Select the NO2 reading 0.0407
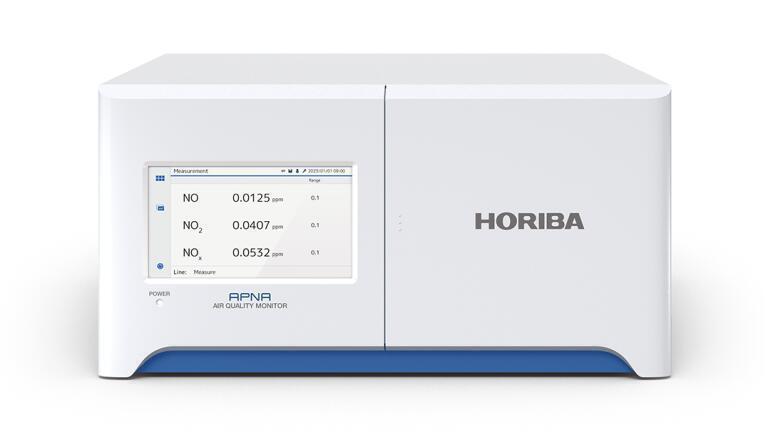Image resolution: width=768 pixels, height=432 pixels. coord(251,225)
